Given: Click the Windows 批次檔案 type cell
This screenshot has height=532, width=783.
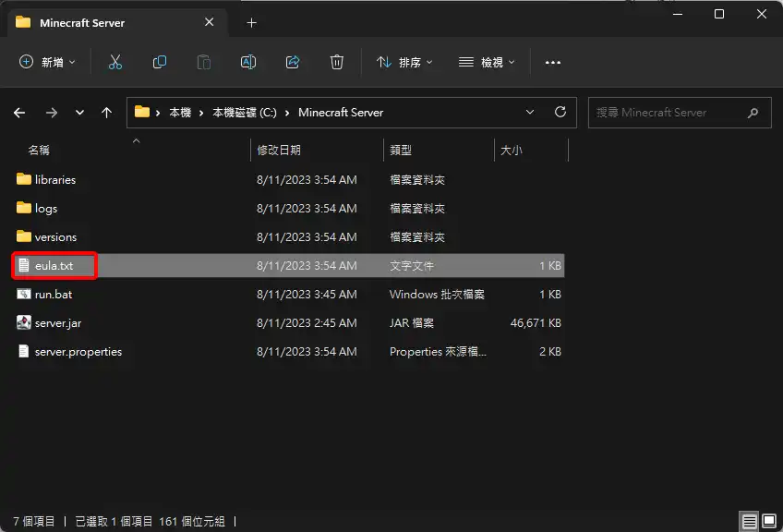Looking at the screenshot, I should click(x=437, y=295).
